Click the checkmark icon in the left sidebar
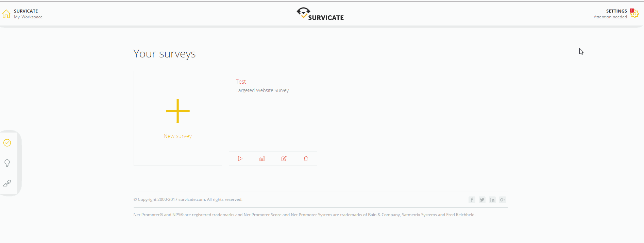Viewport: 644px width, 243px height. coord(7,143)
